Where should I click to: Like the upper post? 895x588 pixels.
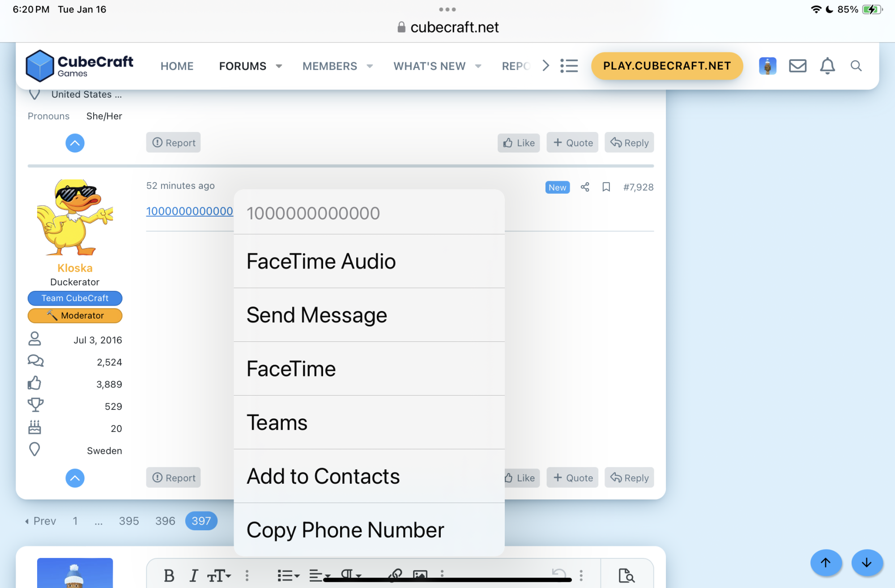519,143
